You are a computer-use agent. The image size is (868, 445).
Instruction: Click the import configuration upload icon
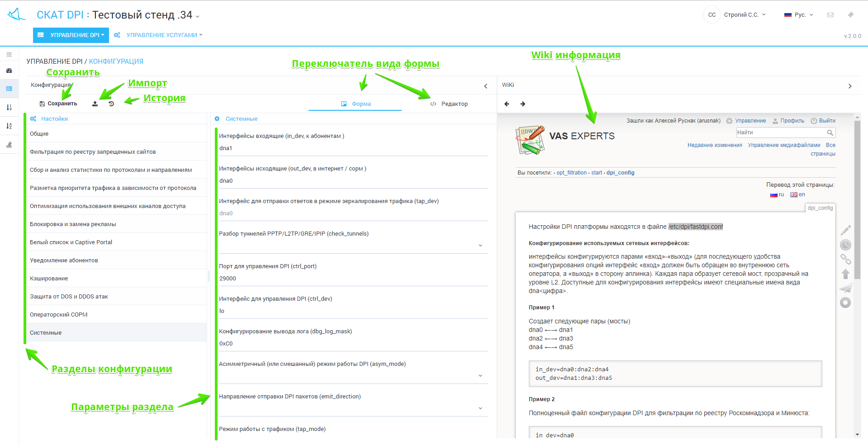[x=95, y=104]
